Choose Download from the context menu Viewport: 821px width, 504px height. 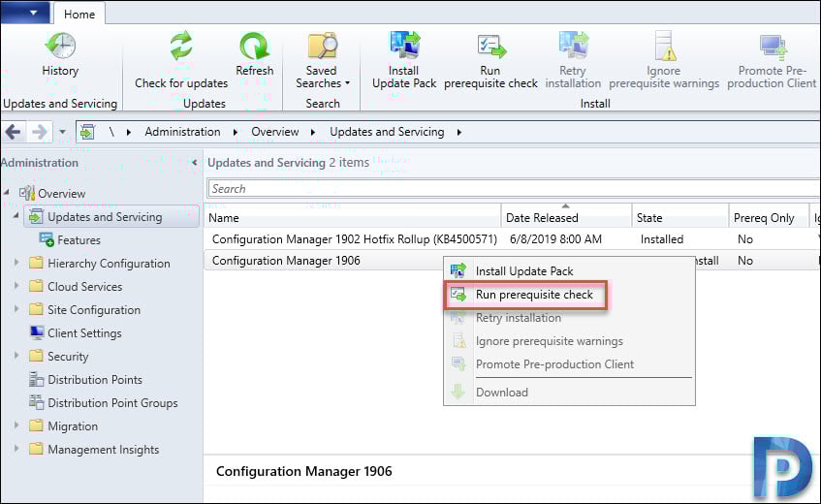(x=569, y=393)
